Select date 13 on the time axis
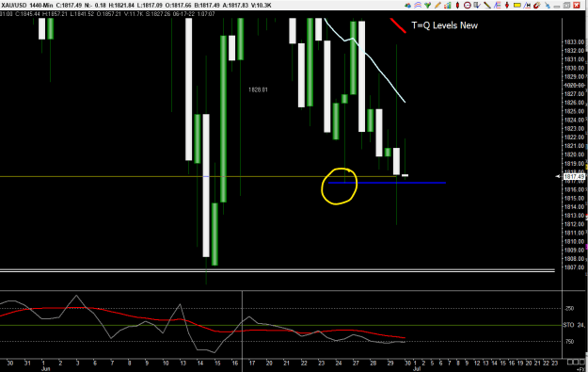 click(183, 363)
